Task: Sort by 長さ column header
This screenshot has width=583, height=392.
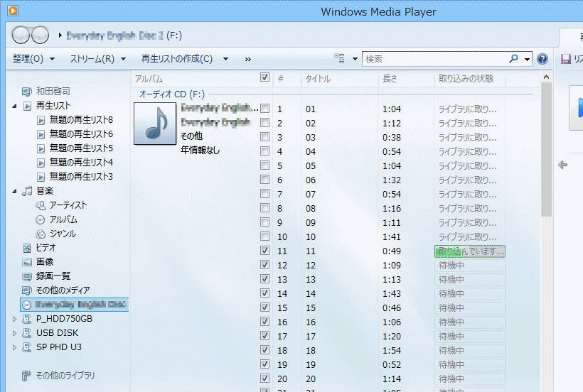Action: coord(390,79)
